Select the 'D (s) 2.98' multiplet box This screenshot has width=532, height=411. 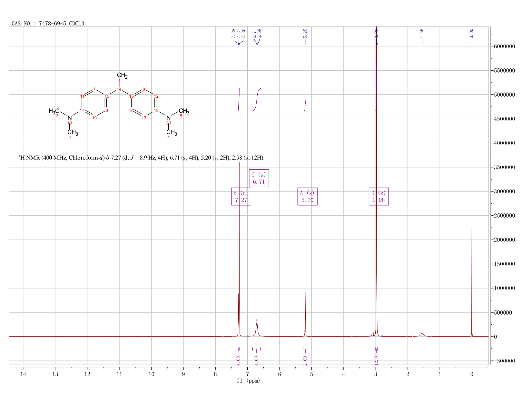(x=379, y=196)
